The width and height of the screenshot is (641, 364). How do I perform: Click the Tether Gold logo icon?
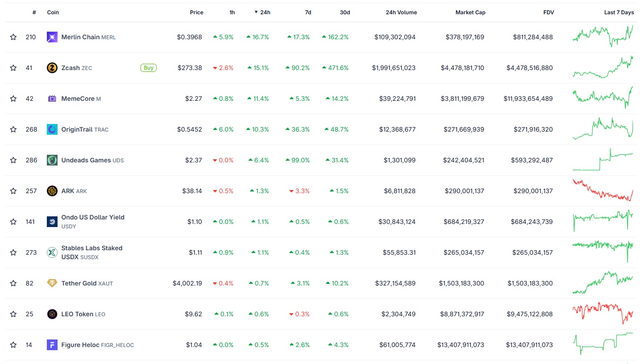[52, 283]
